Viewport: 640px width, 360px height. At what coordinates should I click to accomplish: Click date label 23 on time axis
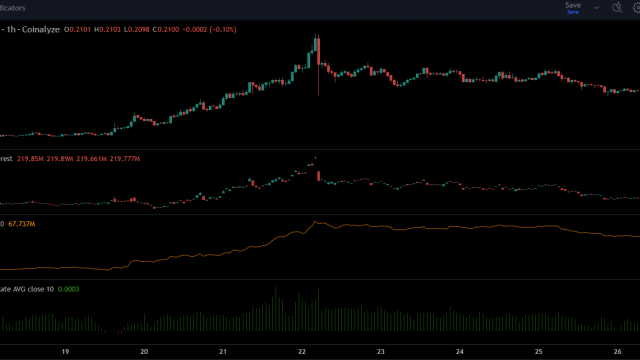(380, 351)
